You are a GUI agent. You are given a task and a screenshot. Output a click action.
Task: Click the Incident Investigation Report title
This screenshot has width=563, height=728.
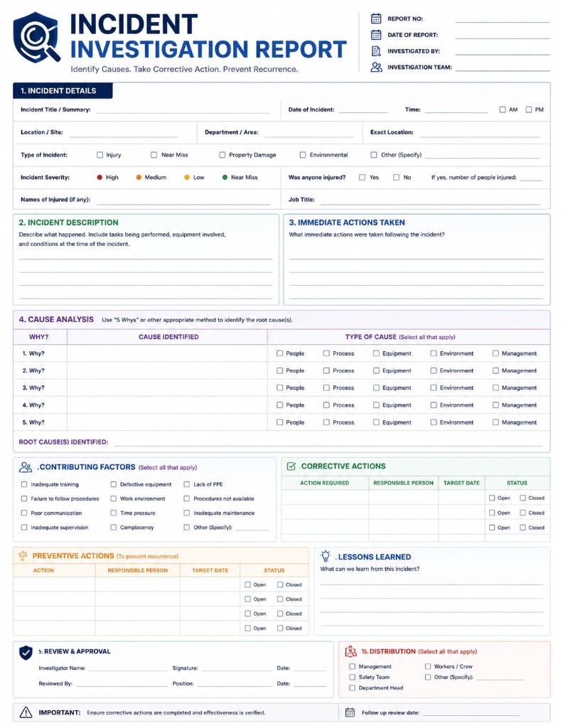pyautogui.click(x=208, y=37)
